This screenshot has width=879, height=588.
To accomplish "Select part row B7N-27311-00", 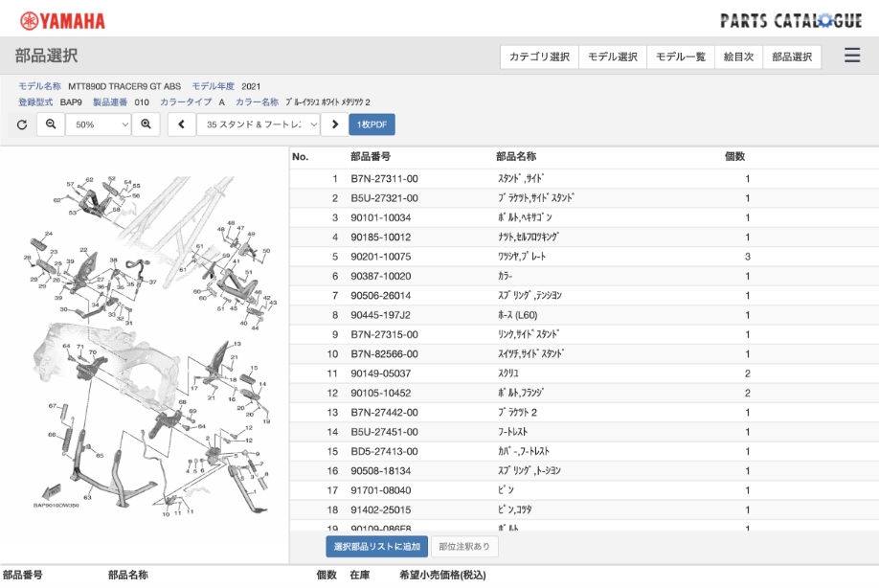I will [x=584, y=179].
